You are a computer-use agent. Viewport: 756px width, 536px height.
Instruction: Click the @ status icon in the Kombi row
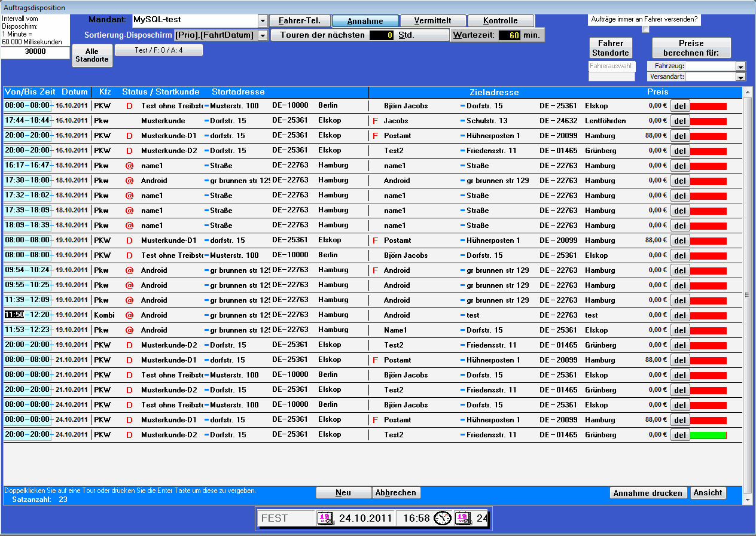[129, 315]
